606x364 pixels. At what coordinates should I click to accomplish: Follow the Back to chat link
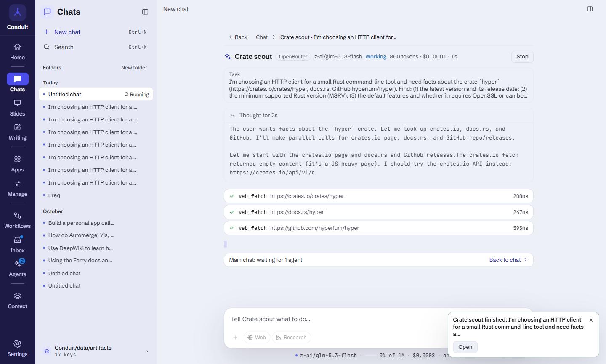pos(508,260)
